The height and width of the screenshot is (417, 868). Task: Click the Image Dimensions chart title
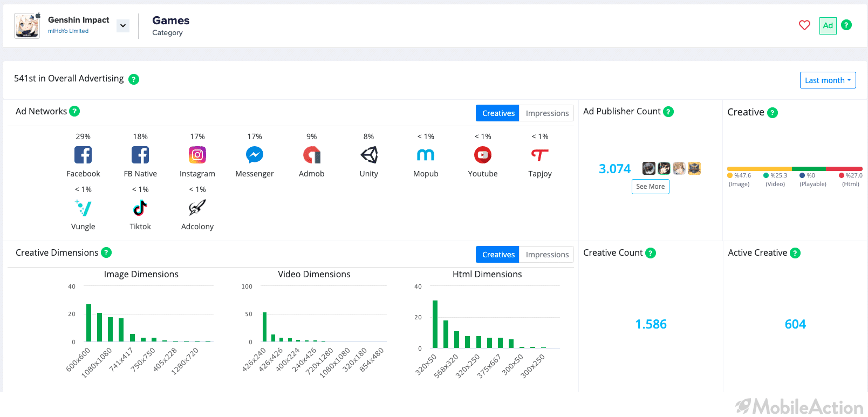click(x=141, y=275)
